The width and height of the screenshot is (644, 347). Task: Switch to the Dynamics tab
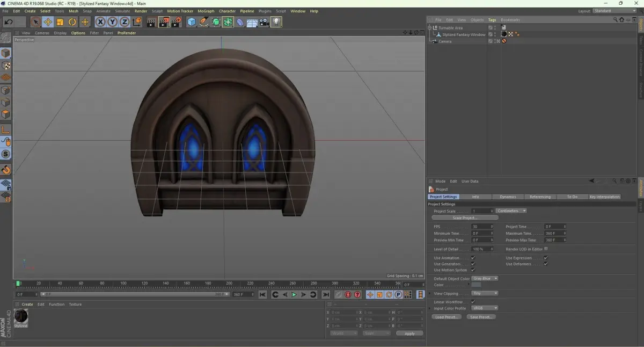(x=507, y=197)
